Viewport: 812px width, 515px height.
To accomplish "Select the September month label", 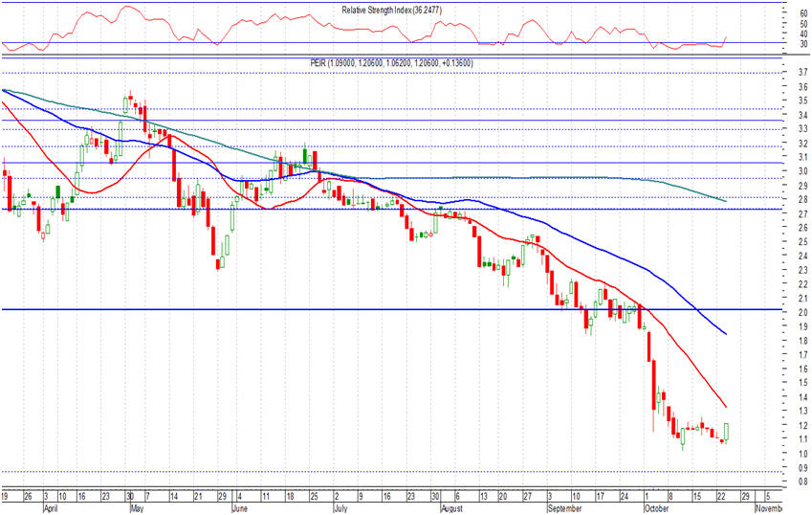I will click(x=564, y=508).
